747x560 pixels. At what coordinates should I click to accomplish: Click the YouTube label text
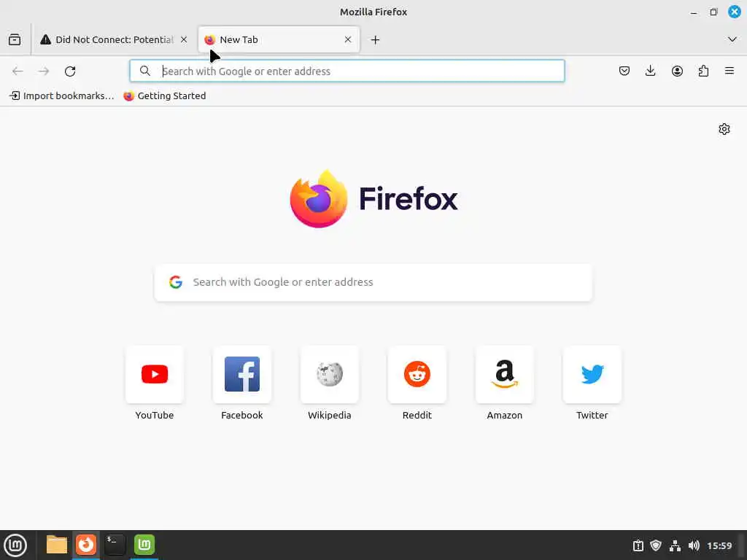coord(155,415)
